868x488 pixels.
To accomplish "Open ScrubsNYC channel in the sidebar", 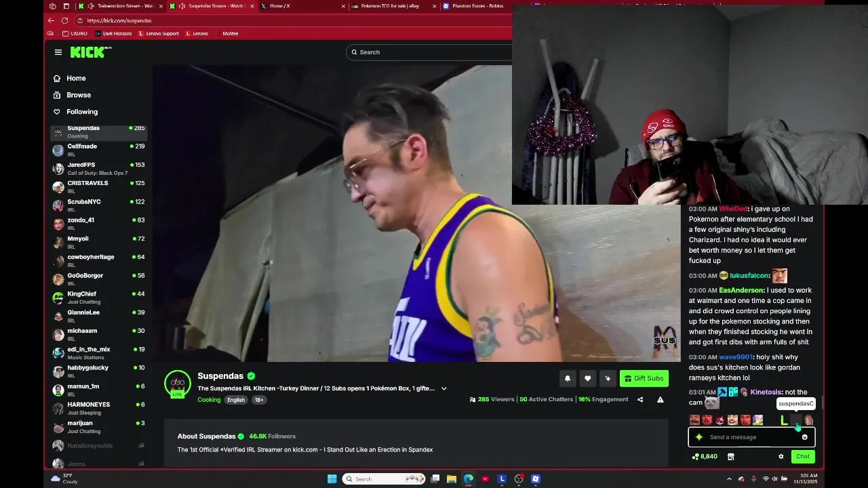I will click(x=99, y=205).
